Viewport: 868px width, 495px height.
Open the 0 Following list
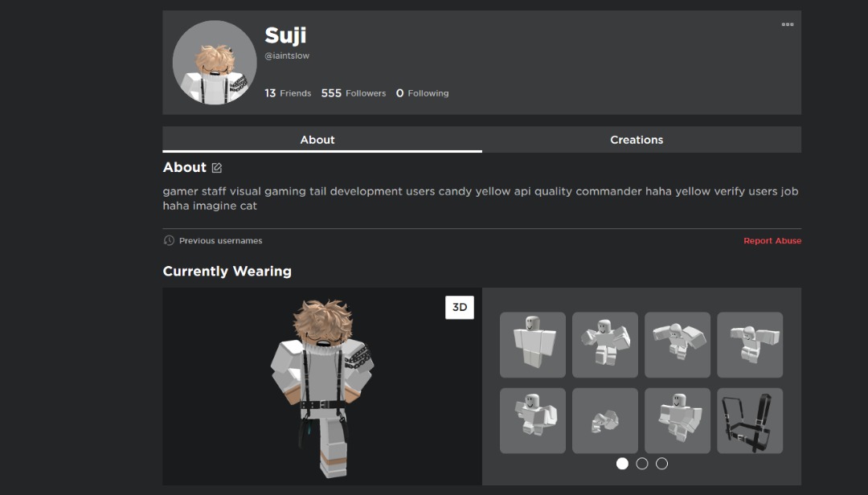(x=423, y=93)
